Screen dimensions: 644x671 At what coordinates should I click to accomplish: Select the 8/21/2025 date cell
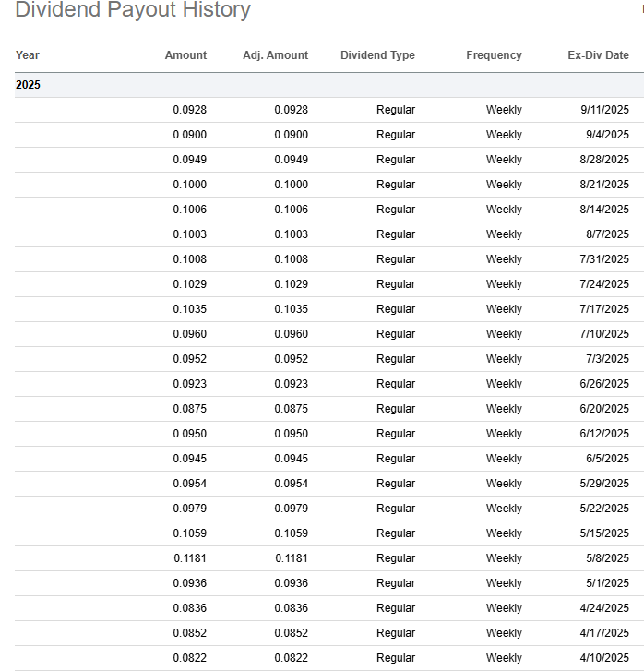[x=604, y=185]
